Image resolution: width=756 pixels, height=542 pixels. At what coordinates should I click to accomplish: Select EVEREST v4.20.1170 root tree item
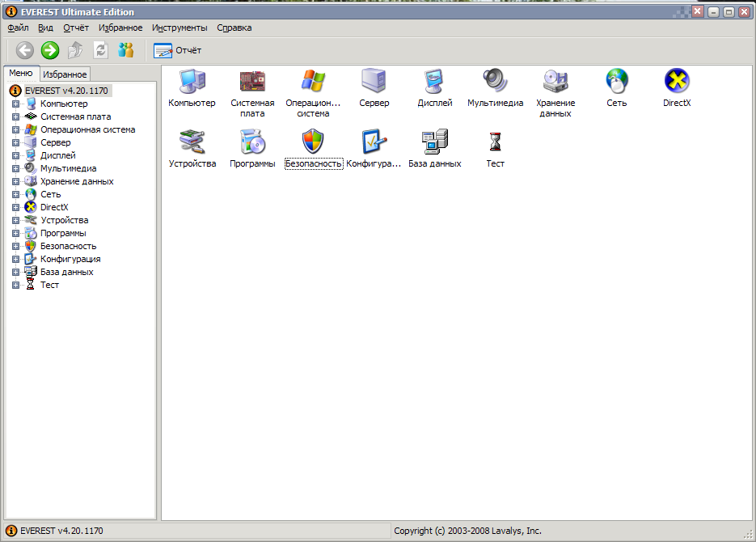(x=66, y=91)
